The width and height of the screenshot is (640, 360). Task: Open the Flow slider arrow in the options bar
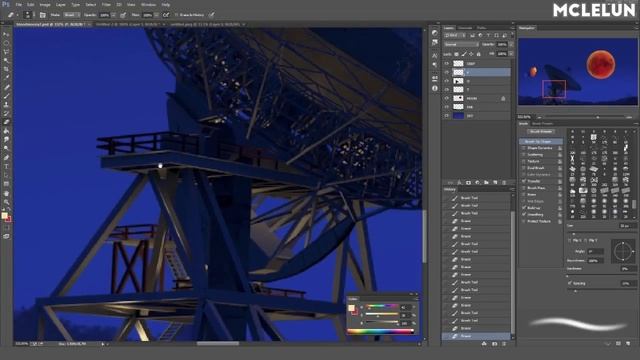click(x=157, y=15)
